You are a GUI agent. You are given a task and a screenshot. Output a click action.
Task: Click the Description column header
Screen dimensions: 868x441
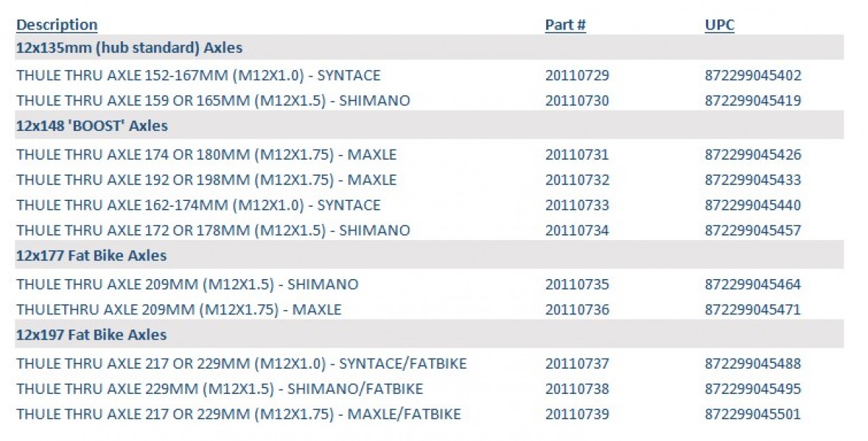[56, 25]
